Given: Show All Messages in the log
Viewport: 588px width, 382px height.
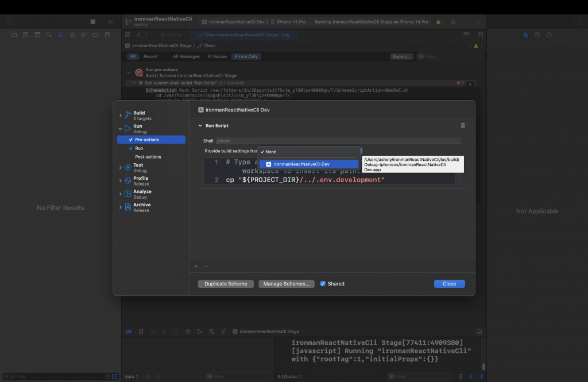Looking at the screenshot, I should click(187, 57).
